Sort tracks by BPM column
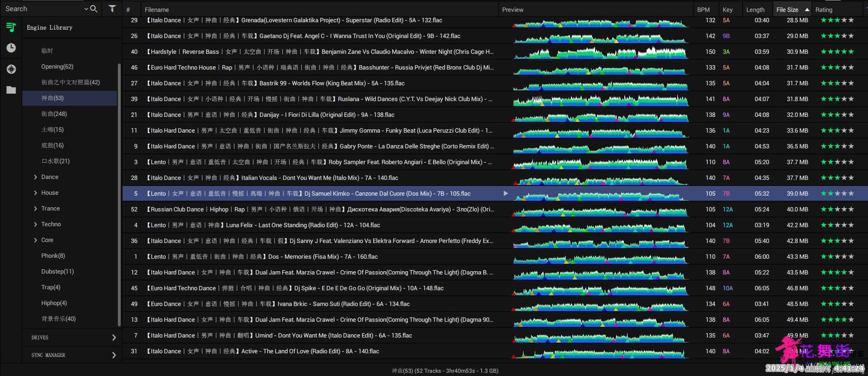This screenshot has width=868, height=376. click(704, 9)
